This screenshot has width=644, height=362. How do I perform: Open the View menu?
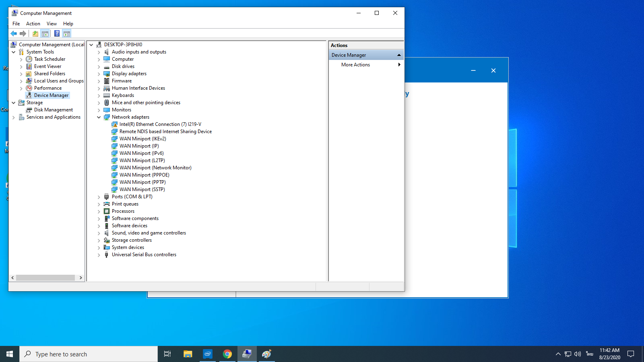pyautogui.click(x=52, y=24)
